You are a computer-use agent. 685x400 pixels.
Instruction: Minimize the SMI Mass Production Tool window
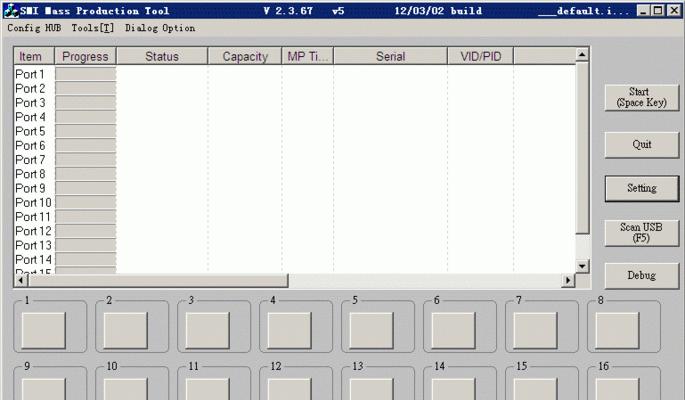click(642, 10)
